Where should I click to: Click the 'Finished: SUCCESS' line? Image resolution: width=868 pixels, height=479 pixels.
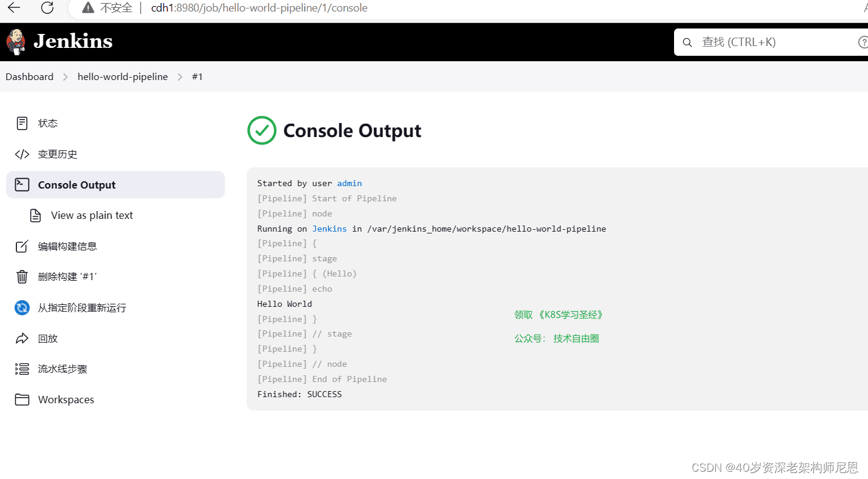coord(299,394)
